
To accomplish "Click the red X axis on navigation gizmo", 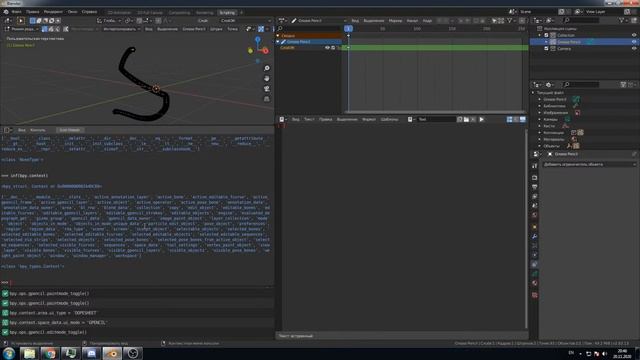I will pyautogui.click(x=266, y=51).
